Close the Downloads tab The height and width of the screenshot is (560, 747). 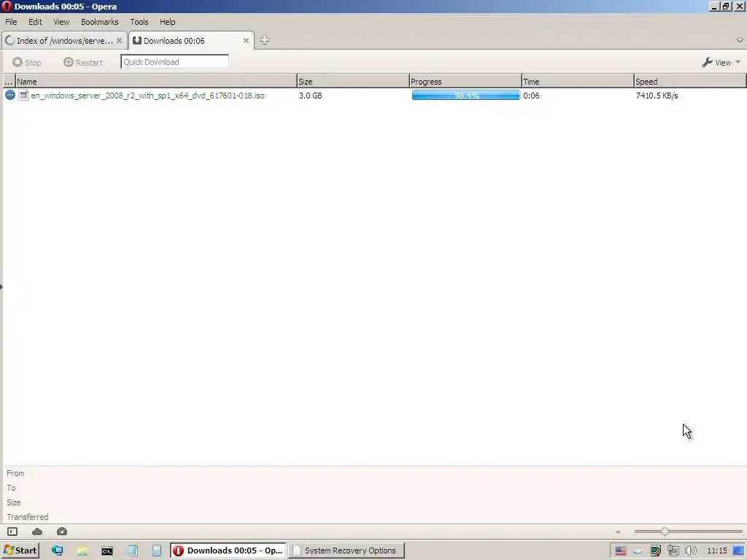tap(246, 41)
